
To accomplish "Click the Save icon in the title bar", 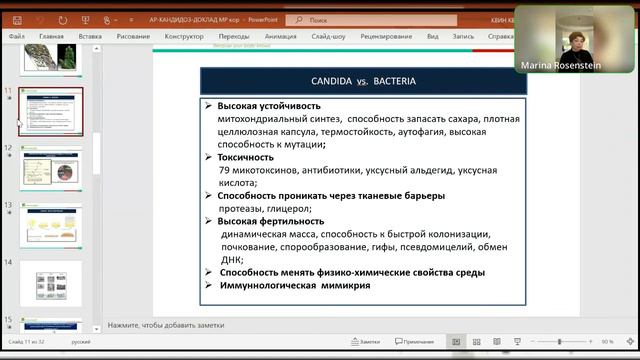I will tap(17, 20).
